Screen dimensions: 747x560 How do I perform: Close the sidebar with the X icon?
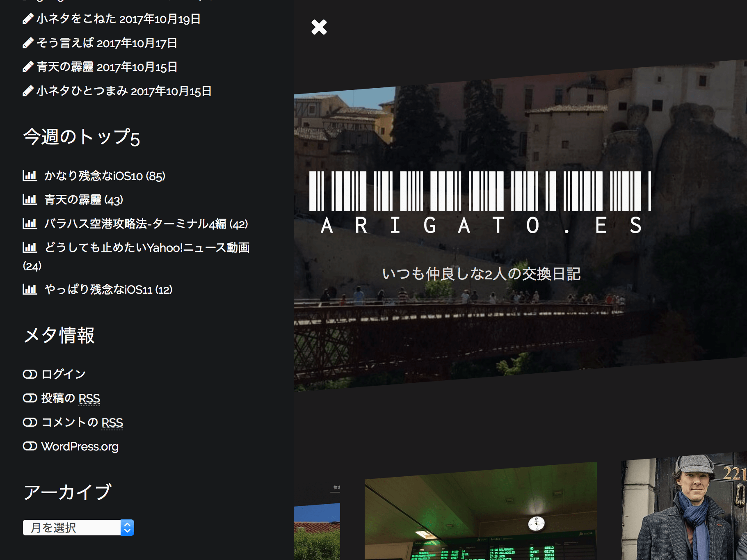pos(319,27)
